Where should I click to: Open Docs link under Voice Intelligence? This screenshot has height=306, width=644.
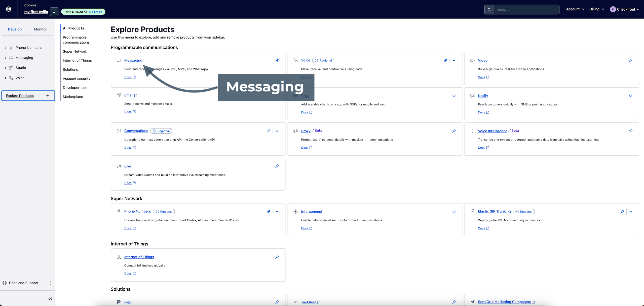[x=483, y=148]
